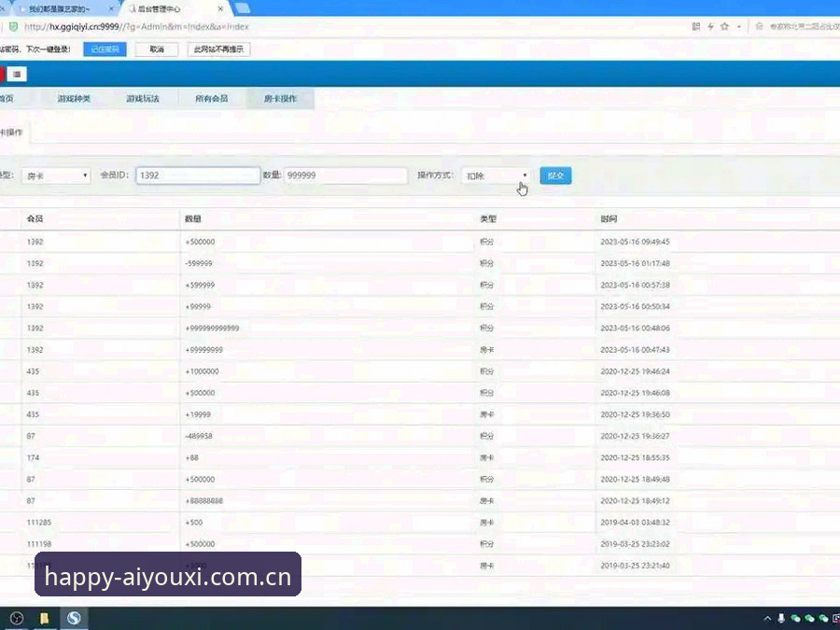Click the +19999 quantity cell
The width and height of the screenshot is (840, 630).
[x=198, y=414]
